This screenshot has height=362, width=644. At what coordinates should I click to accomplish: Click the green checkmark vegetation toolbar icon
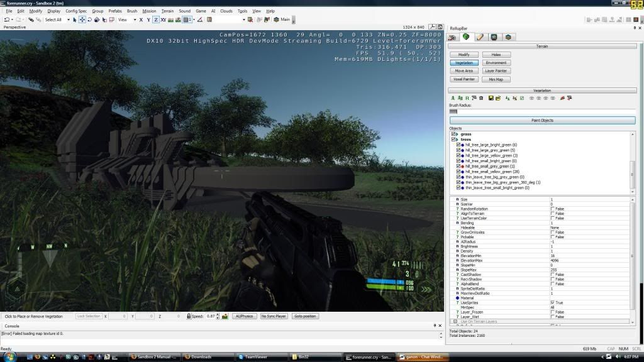point(521,98)
